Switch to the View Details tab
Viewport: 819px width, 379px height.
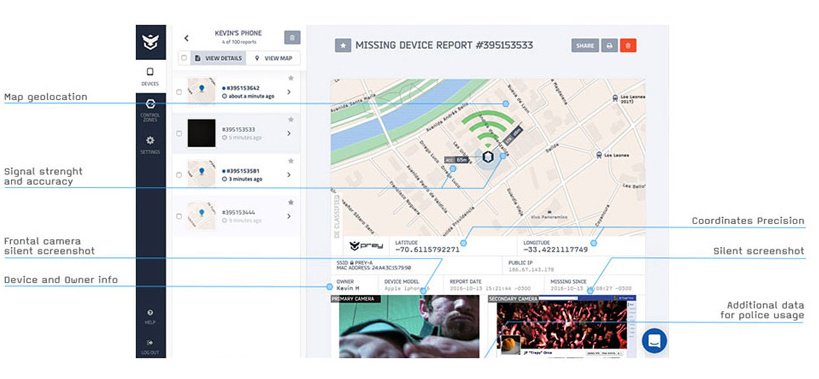click(x=218, y=58)
